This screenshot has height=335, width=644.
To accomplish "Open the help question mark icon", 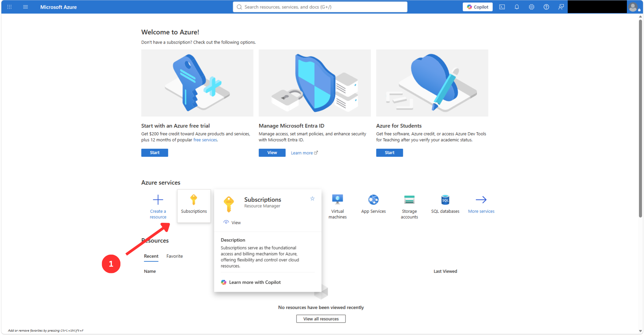I will click(546, 7).
